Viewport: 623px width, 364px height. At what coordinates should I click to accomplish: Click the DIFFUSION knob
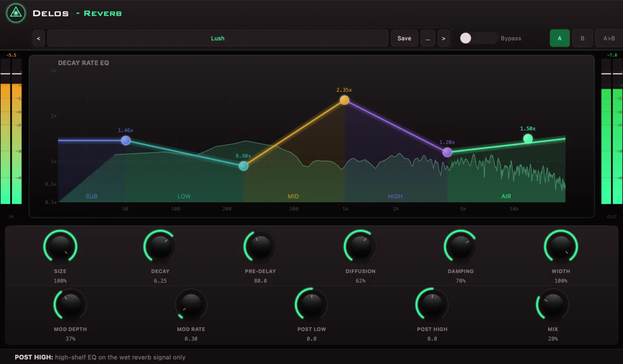coord(360,246)
